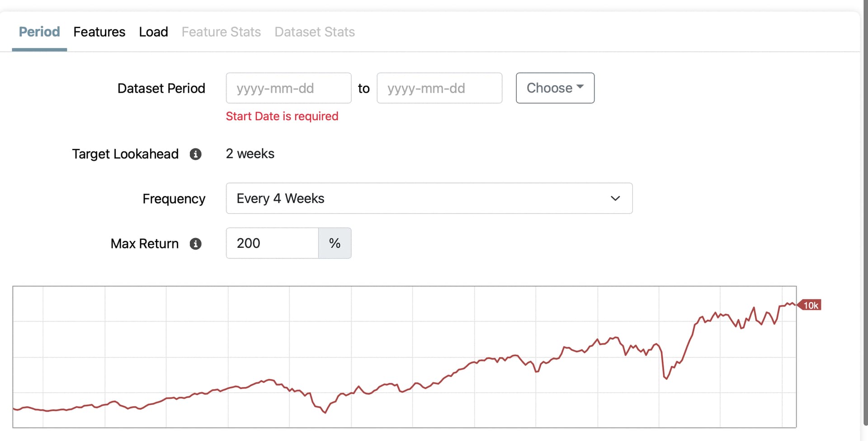Focus the dataset start date field
This screenshot has height=441, width=868.
pos(288,88)
